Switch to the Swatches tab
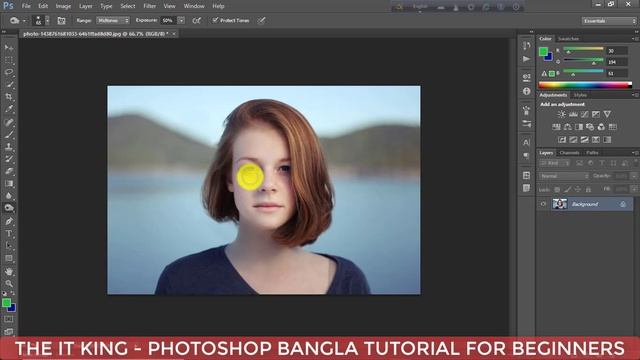Image resolution: width=640 pixels, height=360 pixels. (x=568, y=39)
